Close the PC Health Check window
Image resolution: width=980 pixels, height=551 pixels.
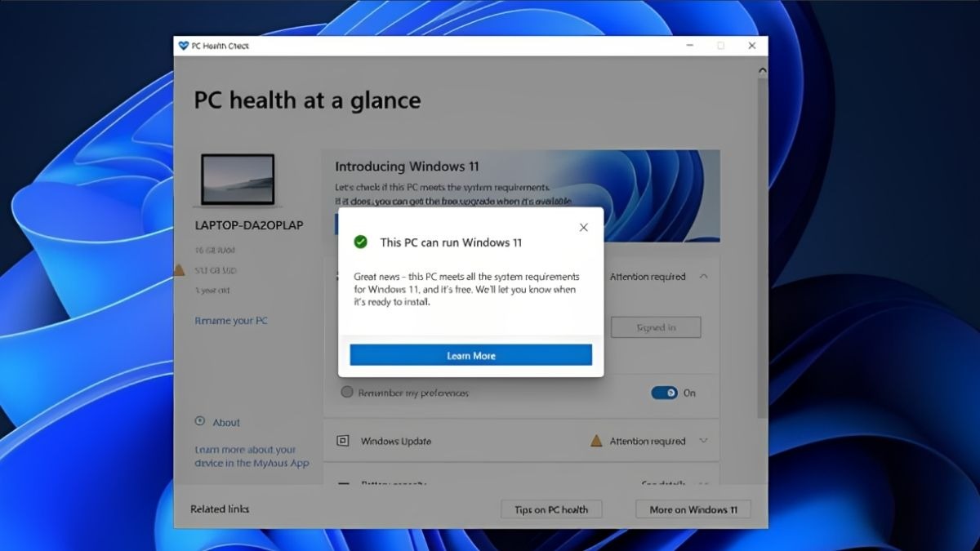click(x=751, y=46)
